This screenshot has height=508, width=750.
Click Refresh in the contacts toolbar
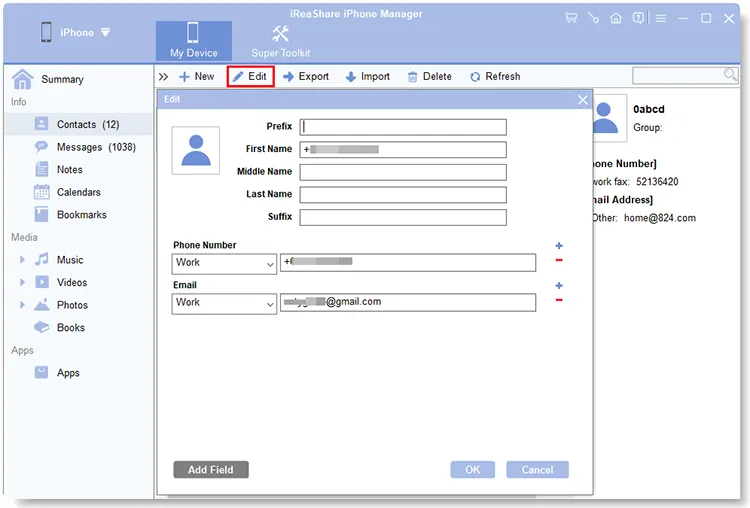click(x=495, y=77)
